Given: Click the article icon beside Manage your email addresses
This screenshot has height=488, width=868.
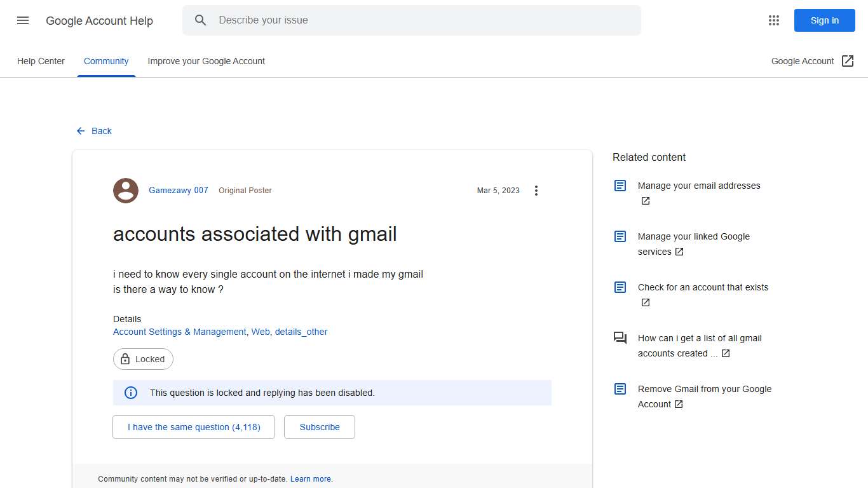Looking at the screenshot, I should [620, 185].
